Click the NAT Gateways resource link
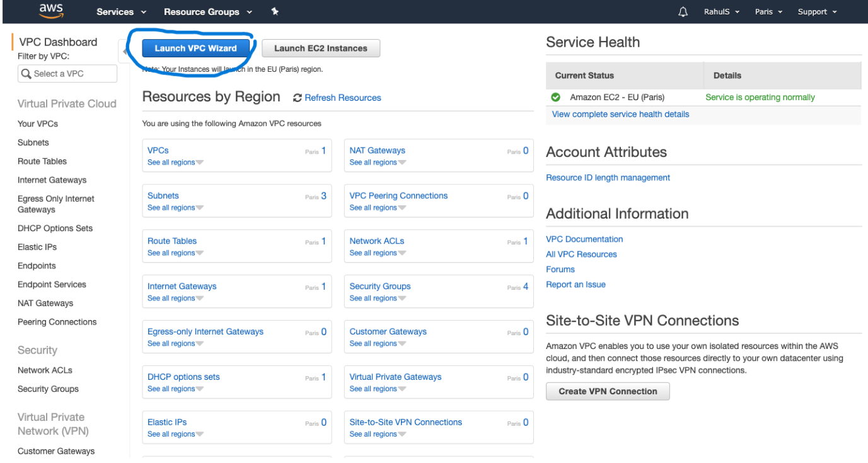Image resolution: width=868 pixels, height=463 pixels. click(x=378, y=151)
